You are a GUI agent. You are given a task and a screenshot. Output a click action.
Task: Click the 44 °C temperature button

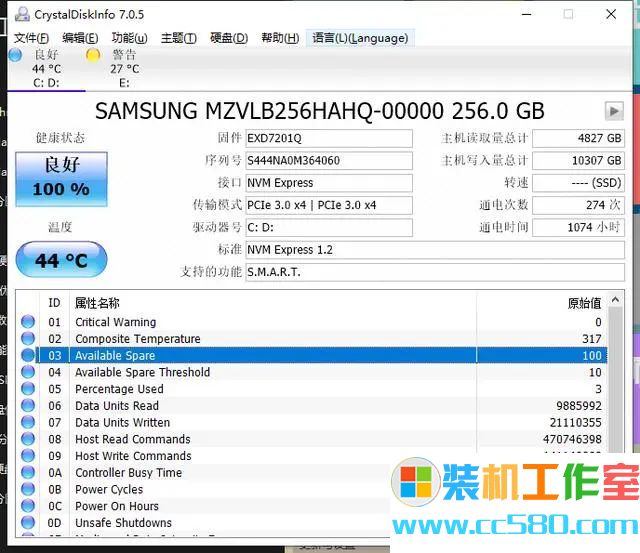pyautogui.click(x=62, y=260)
